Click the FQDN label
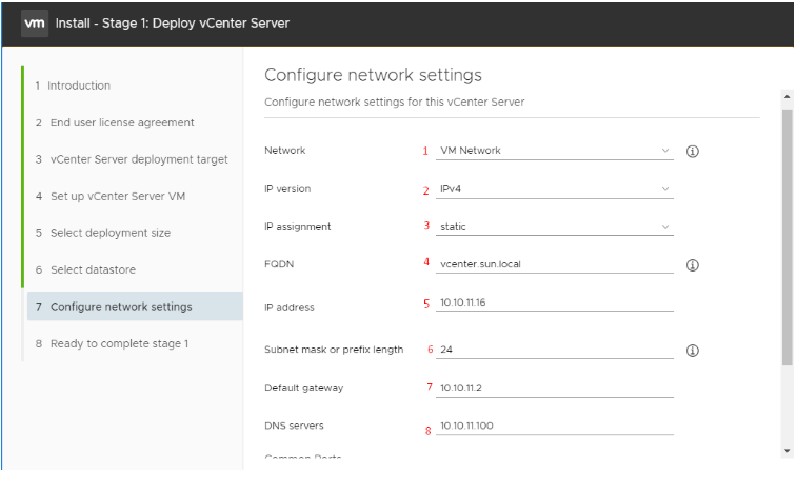 279,264
